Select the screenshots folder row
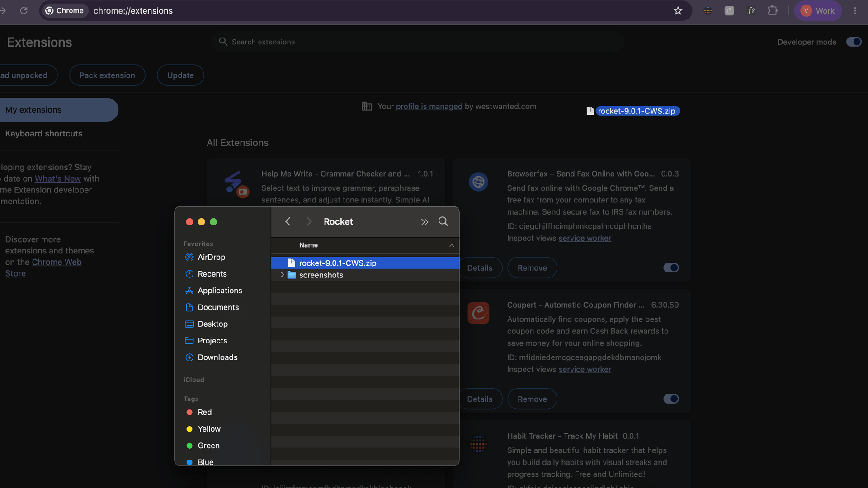This screenshot has height=488, width=868. 365,275
